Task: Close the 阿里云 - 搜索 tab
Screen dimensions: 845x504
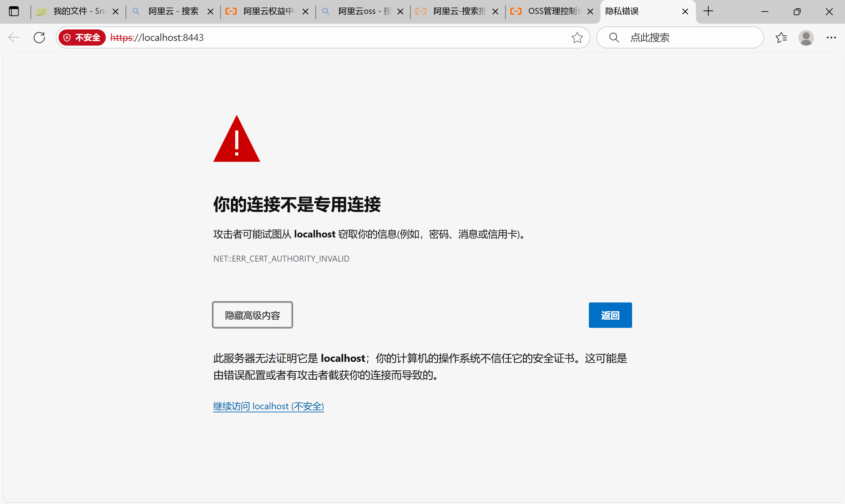Action: click(x=210, y=12)
